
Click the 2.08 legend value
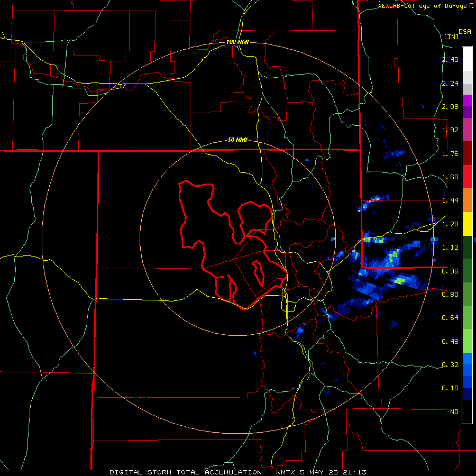[x=450, y=106]
